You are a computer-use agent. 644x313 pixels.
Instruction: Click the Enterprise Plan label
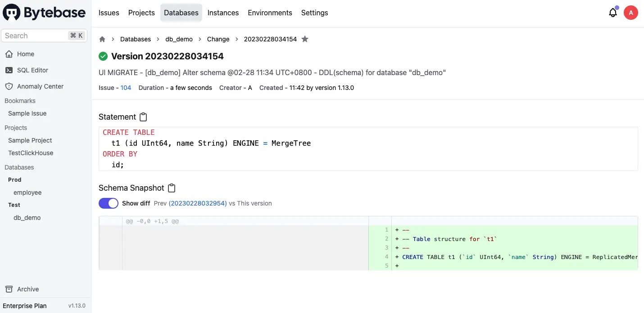tap(25, 306)
